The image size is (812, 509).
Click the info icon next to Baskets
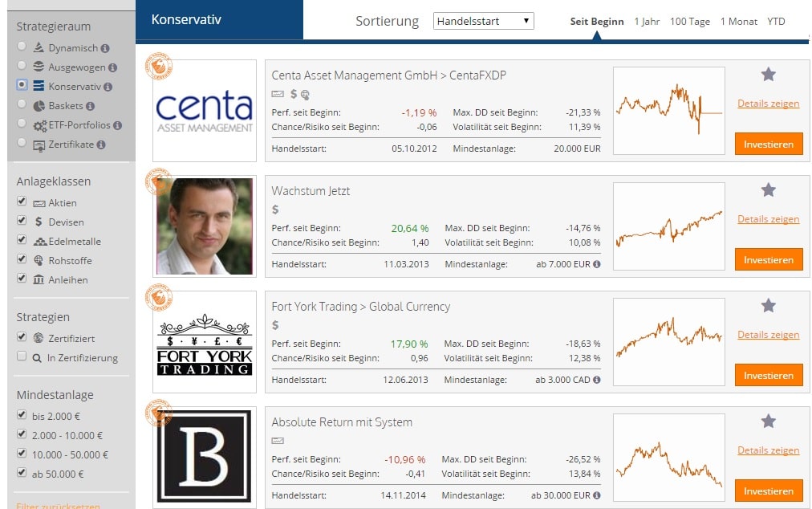[x=91, y=106]
